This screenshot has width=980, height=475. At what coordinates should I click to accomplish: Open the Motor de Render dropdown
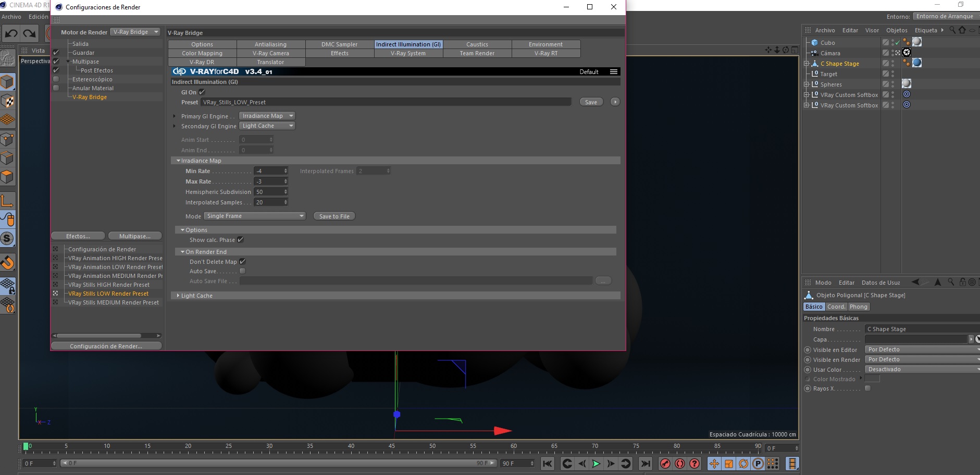point(136,32)
